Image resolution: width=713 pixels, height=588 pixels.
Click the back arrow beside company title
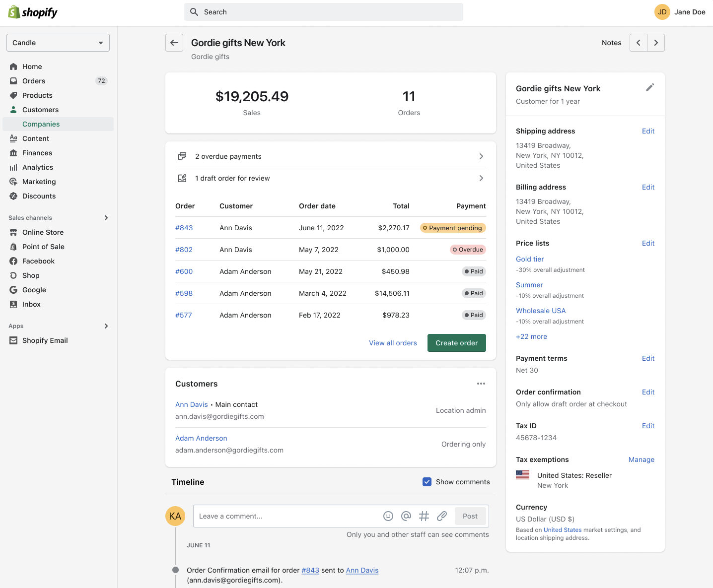[x=174, y=43]
